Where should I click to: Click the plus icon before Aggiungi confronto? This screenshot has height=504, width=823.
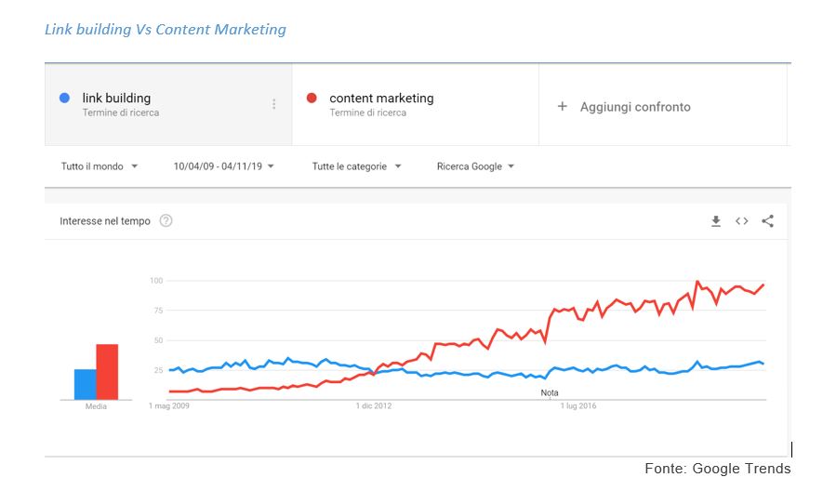point(562,107)
